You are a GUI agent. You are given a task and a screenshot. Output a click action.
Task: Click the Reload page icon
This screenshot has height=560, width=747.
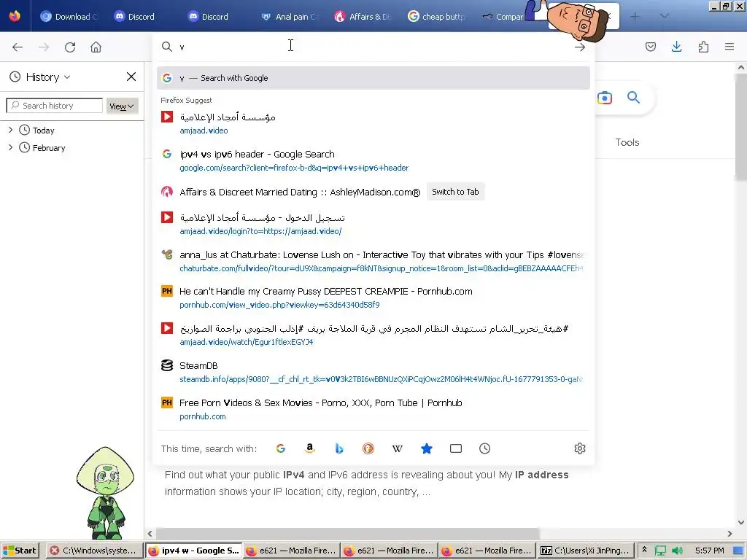pos(70,47)
